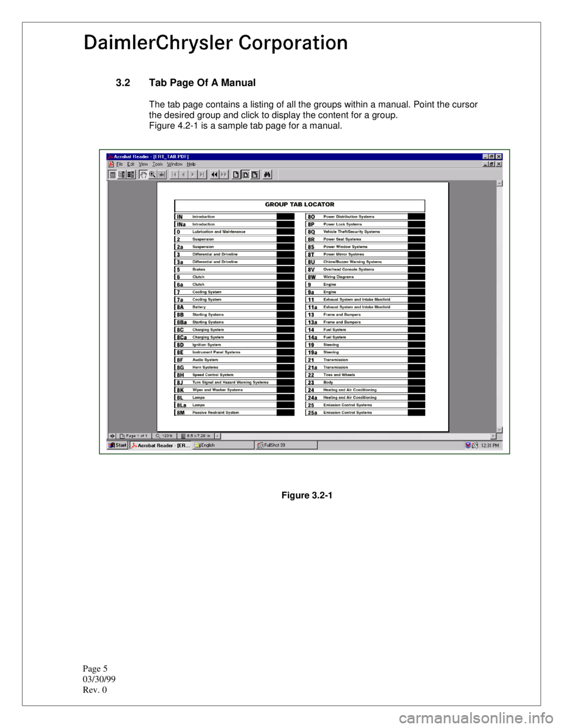Click the Go Forward double-arrow icon
This screenshot has height=728, width=563.
(x=224, y=175)
